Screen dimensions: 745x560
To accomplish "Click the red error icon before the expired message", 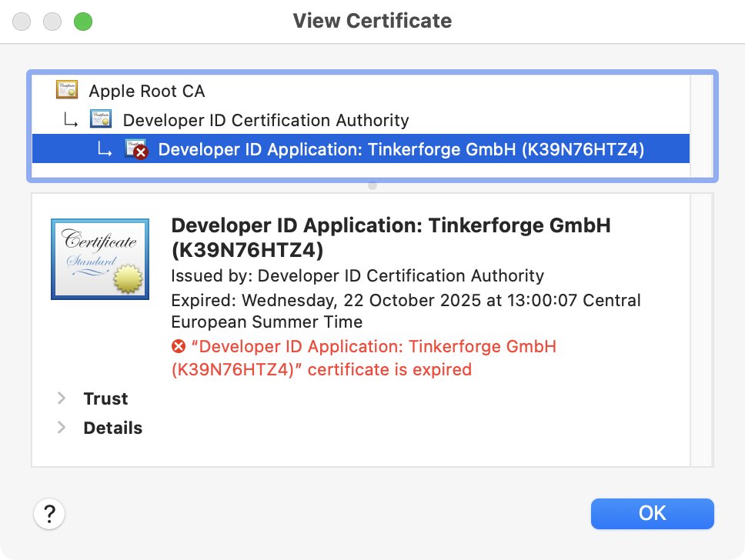I will (178, 346).
